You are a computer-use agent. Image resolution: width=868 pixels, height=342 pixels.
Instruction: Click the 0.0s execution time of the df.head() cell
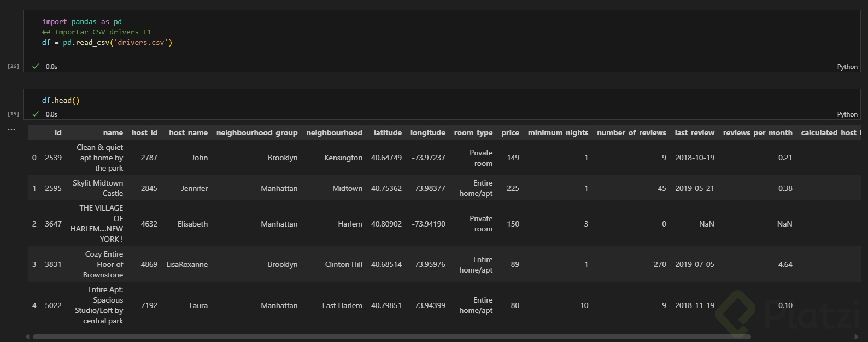point(51,114)
